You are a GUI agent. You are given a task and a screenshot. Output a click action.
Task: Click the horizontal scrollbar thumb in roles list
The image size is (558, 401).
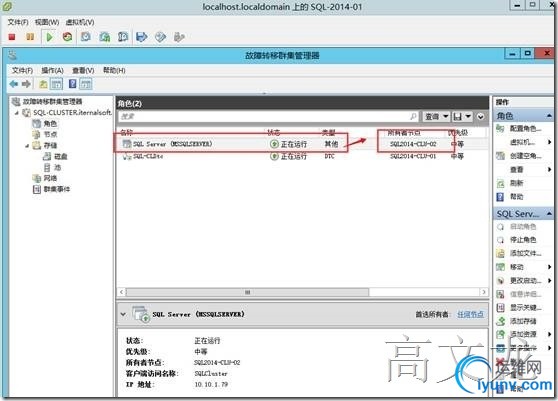[x=247, y=292]
